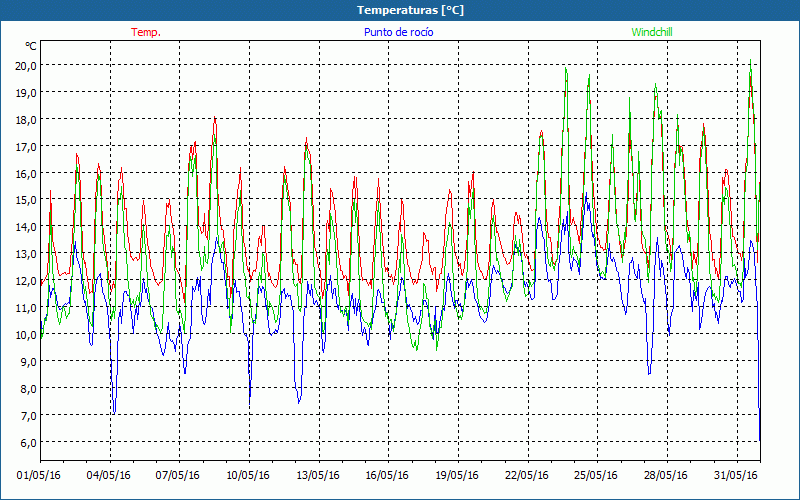The width and height of the screenshot is (800, 500).
Task: Click the 17,0 y-axis value
Action: click(x=26, y=147)
